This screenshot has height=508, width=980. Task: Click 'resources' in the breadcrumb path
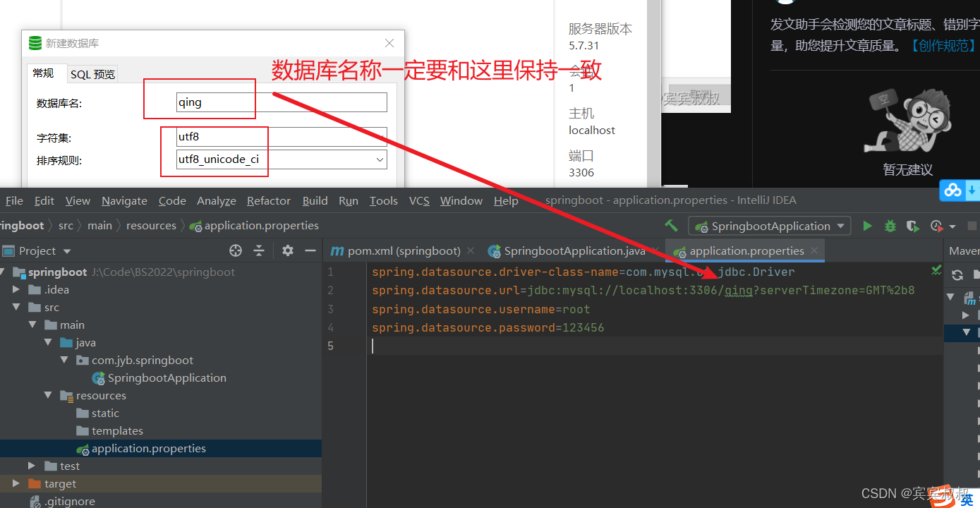point(151,226)
